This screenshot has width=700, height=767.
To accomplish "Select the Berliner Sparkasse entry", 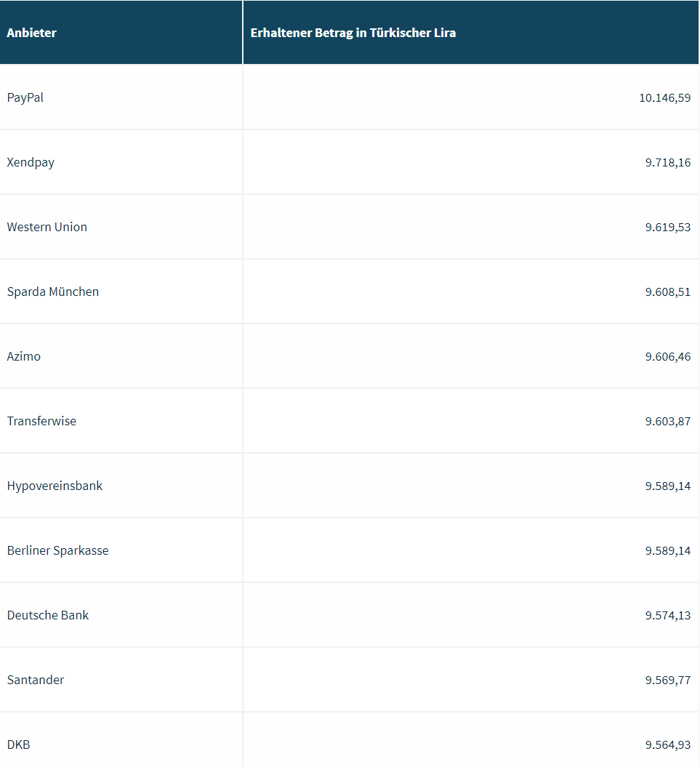I will click(58, 550).
